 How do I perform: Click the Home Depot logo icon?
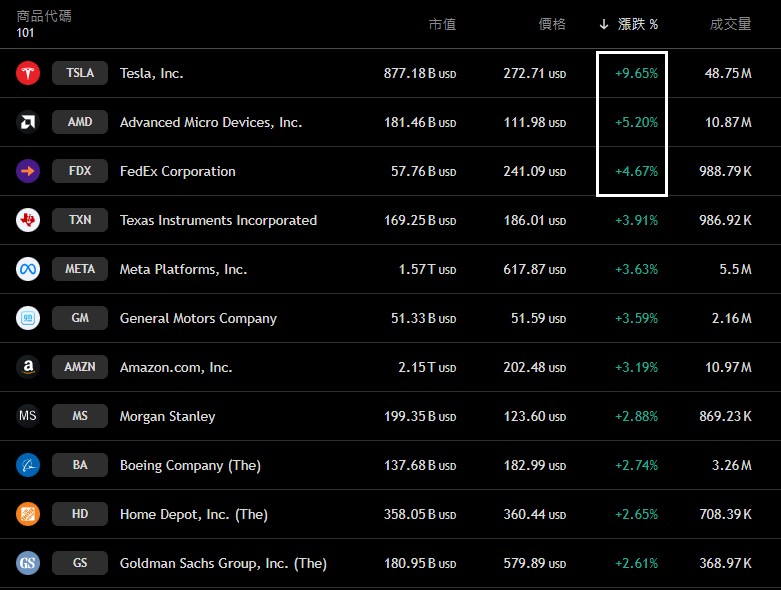pyautogui.click(x=28, y=514)
